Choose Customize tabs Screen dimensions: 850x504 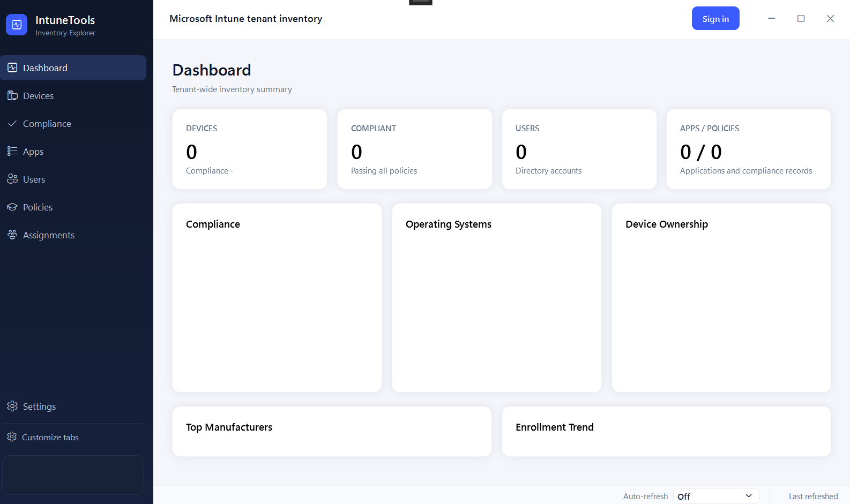(x=73, y=438)
